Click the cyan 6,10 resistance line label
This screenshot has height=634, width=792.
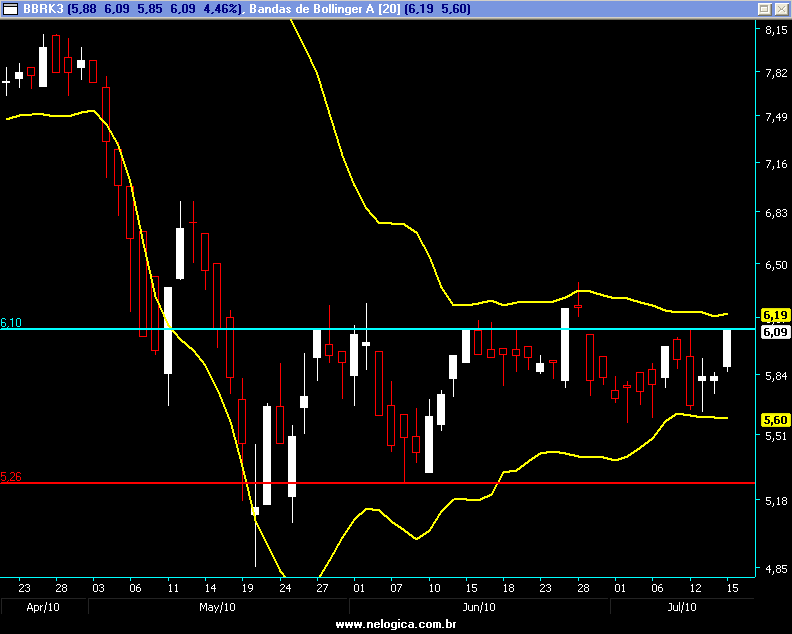(x=11, y=323)
